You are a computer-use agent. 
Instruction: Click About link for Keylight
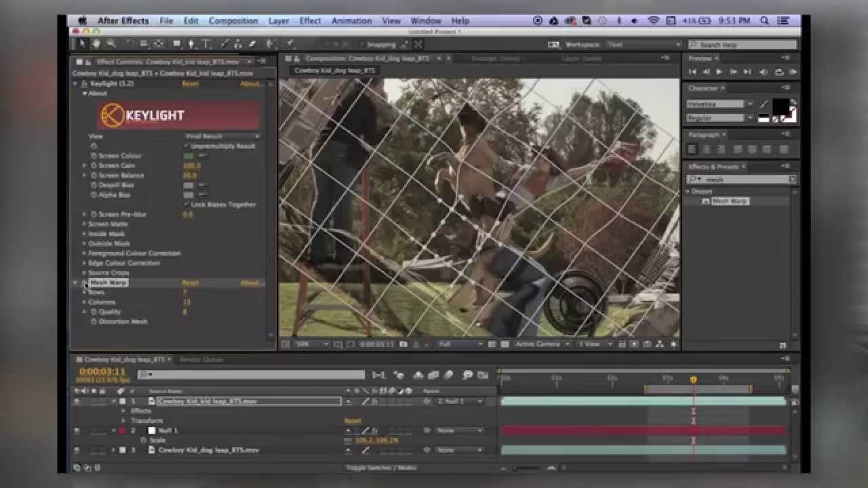pyautogui.click(x=252, y=84)
